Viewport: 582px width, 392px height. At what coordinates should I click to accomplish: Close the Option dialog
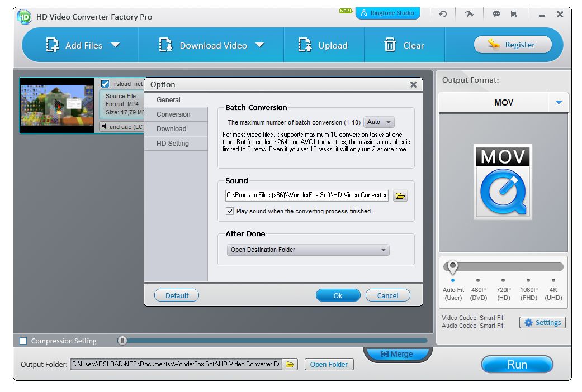click(x=414, y=84)
